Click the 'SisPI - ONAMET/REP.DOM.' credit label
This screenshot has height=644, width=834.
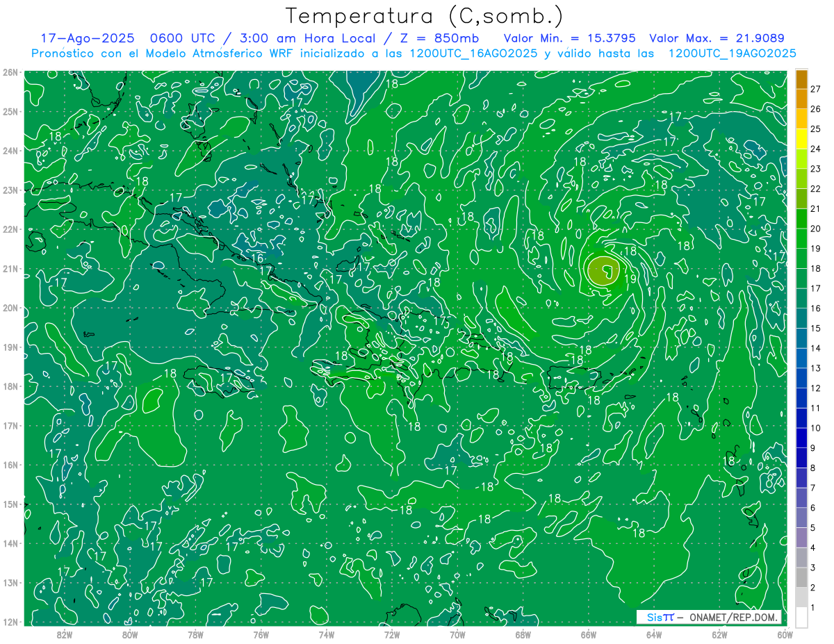pyautogui.click(x=709, y=617)
